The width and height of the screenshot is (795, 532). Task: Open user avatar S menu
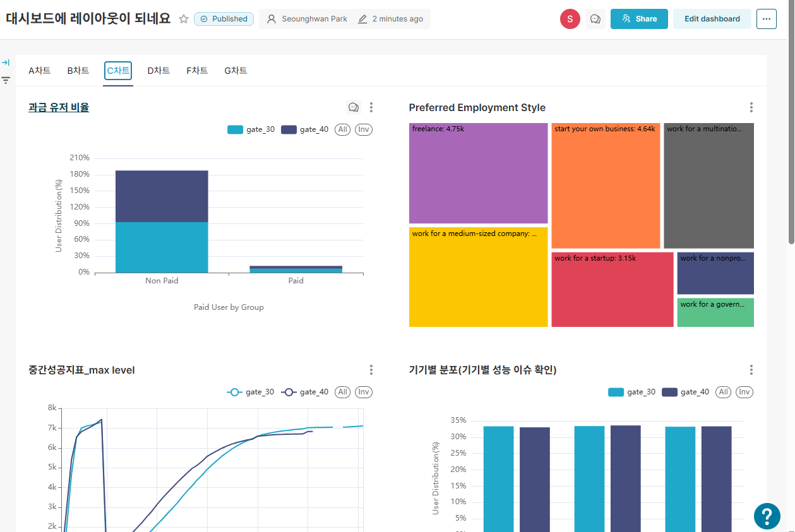[570, 19]
